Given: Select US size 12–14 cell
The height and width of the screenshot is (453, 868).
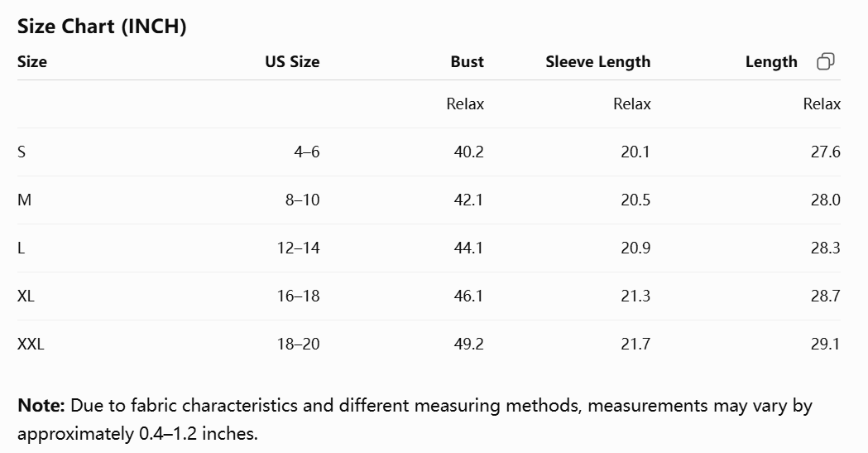Looking at the screenshot, I should point(299,248).
